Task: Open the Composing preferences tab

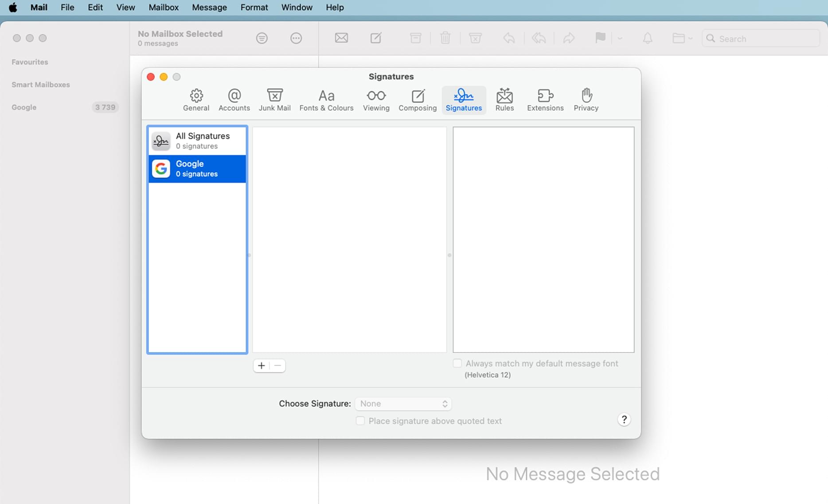Action: pyautogui.click(x=418, y=100)
